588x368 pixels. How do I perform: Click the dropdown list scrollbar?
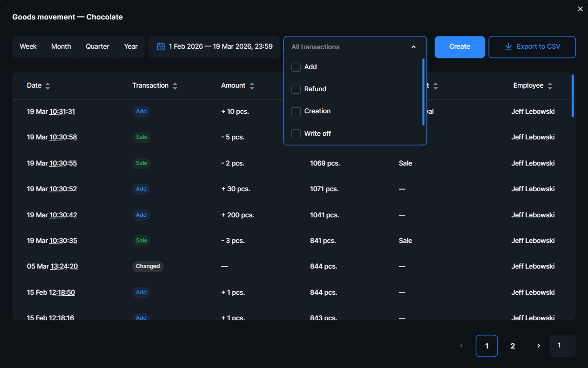click(423, 92)
